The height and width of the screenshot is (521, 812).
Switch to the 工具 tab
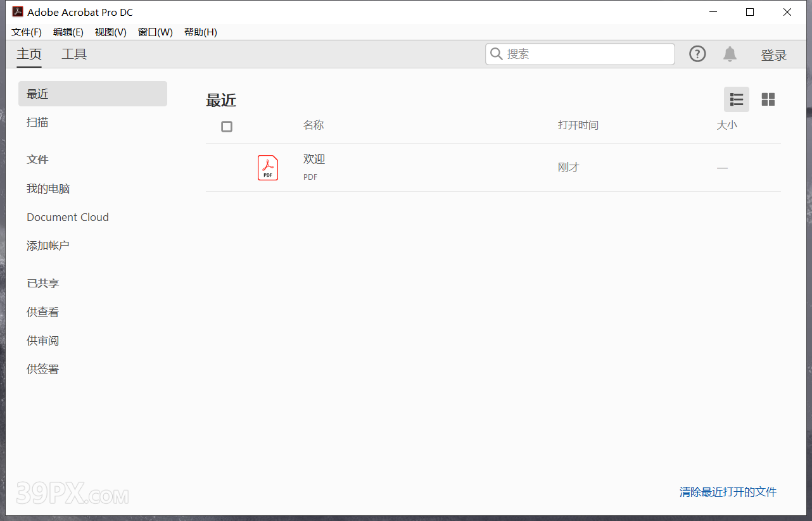tap(74, 54)
